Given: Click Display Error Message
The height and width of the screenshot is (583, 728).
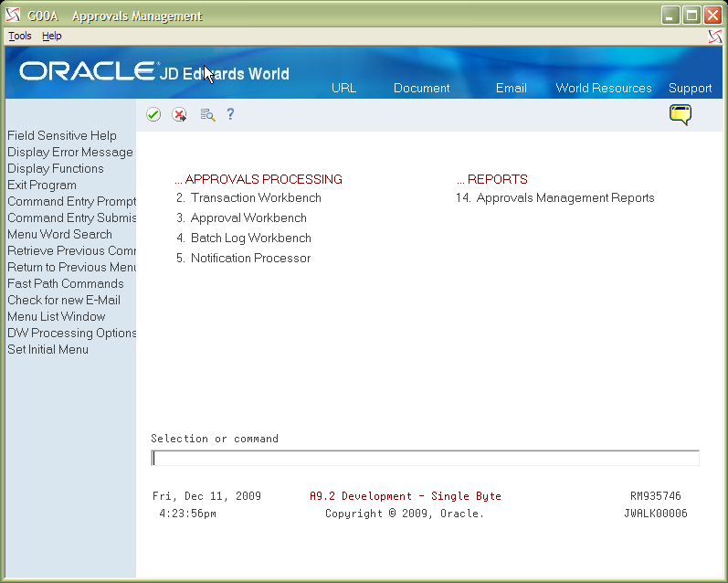Looking at the screenshot, I should point(70,152).
